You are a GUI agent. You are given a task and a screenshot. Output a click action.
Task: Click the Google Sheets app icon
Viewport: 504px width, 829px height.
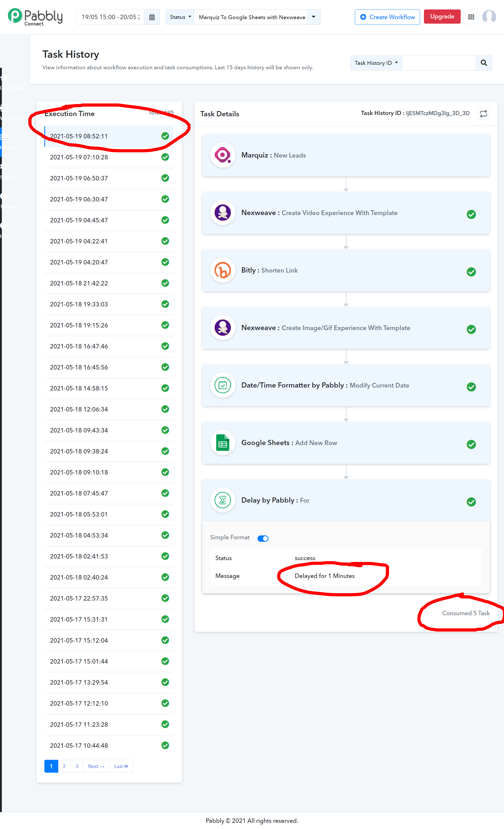pyautogui.click(x=223, y=443)
